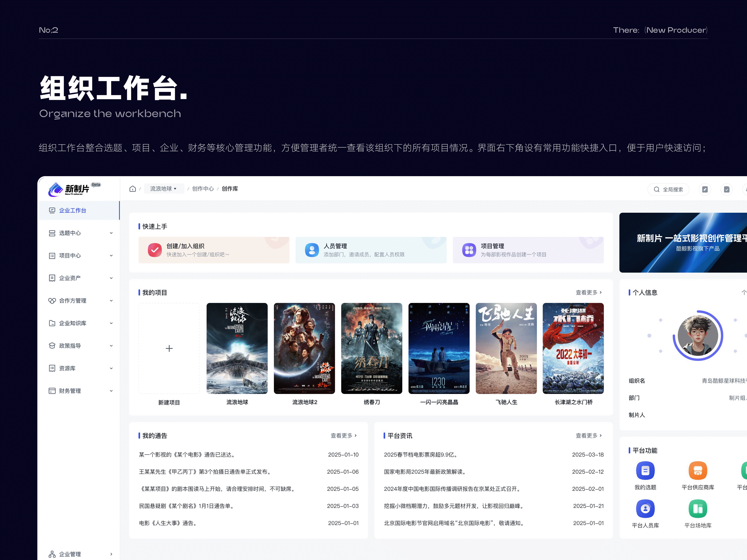Click the home icon in breadcrumb

(x=133, y=189)
